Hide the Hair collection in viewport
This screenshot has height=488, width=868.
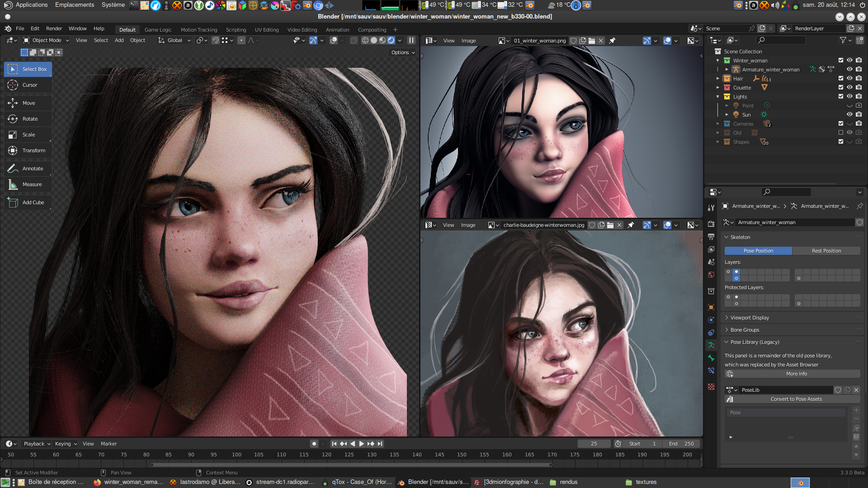tap(850, 78)
